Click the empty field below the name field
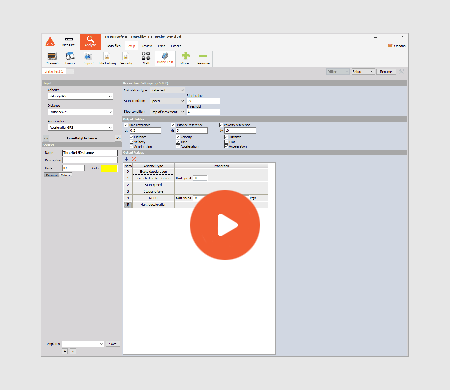Viewport: 450px width, 390px height. tap(90, 160)
